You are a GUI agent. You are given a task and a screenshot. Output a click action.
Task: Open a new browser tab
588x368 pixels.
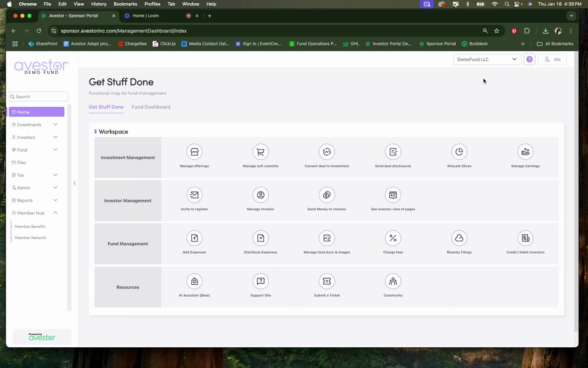coord(209,16)
